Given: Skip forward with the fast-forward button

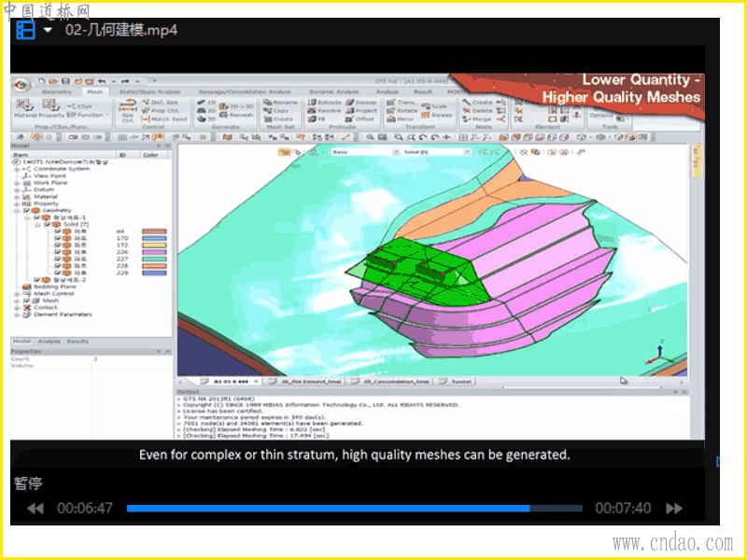Looking at the screenshot, I should [674, 509].
